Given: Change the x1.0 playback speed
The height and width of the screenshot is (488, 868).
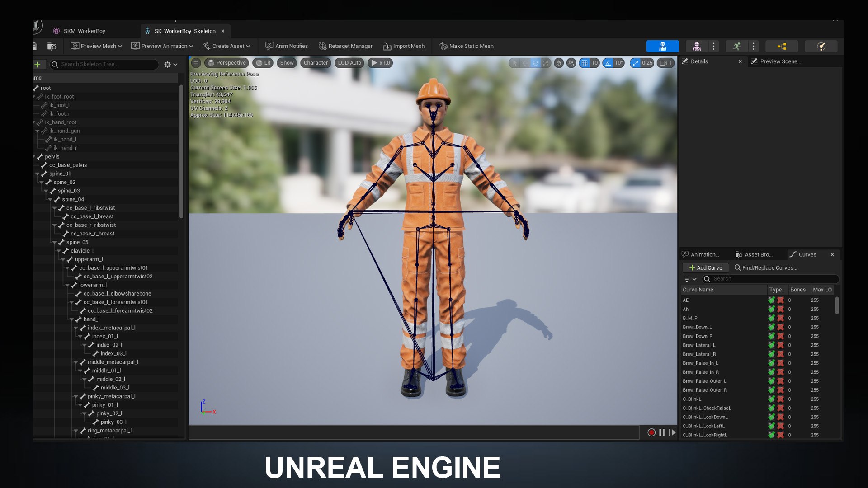Looking at the screenshot, I should [x=380, y=63].
